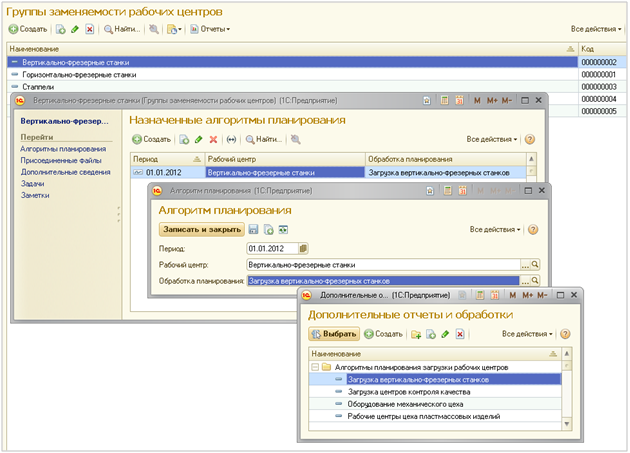Sort by Период column header
Screen dimensions: 630x453
pyautogui.click(x=167, y=159)
